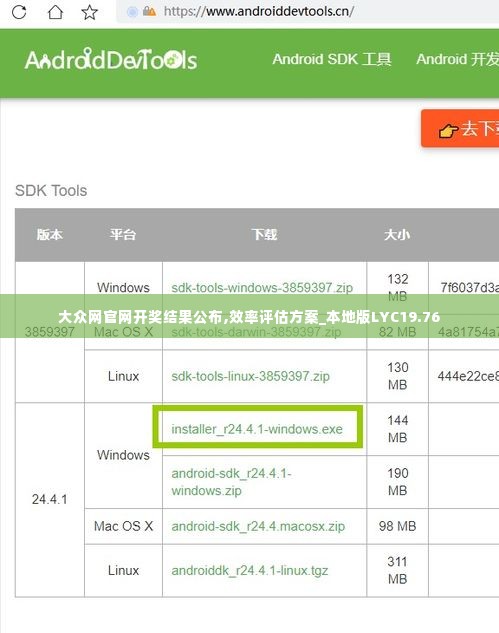Click the 下载 column header

(264, 235)
